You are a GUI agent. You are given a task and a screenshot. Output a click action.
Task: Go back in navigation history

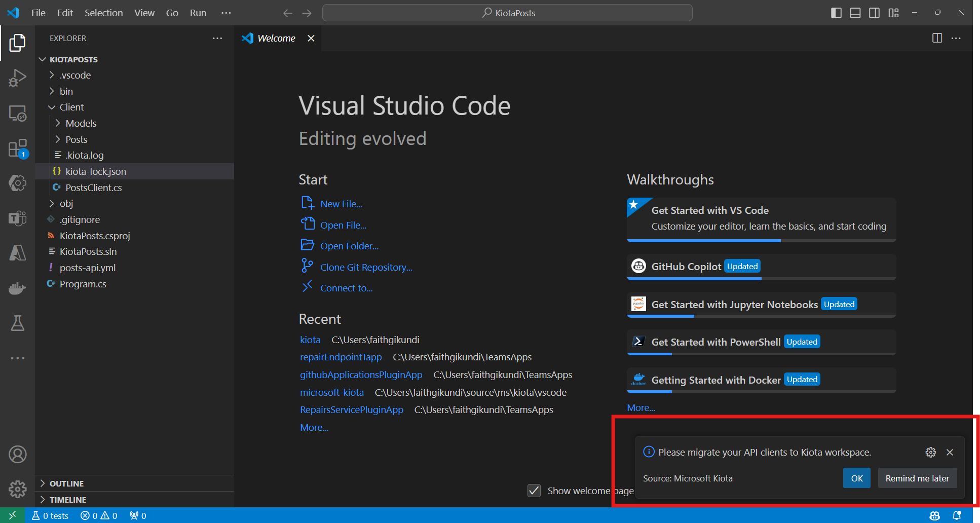288,13
